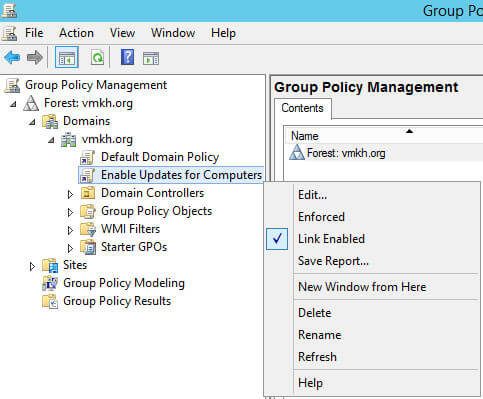This screenshot has width=483, height=399.
Task: Select Save Report... in context menu
Action: pos(372,261)
